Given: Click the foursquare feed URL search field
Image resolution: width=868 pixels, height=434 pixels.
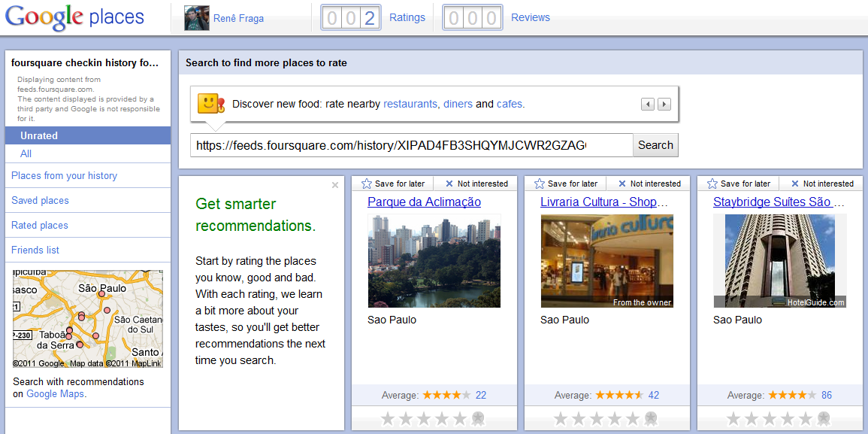Looking at the screenshot, I should click(411, 145).
